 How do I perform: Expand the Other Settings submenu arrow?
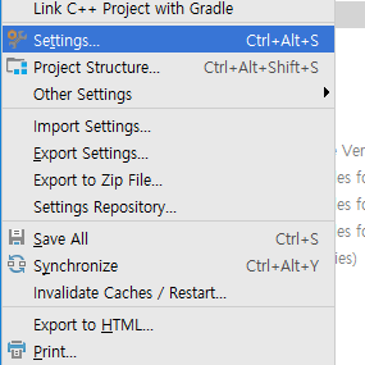point(326,92)
